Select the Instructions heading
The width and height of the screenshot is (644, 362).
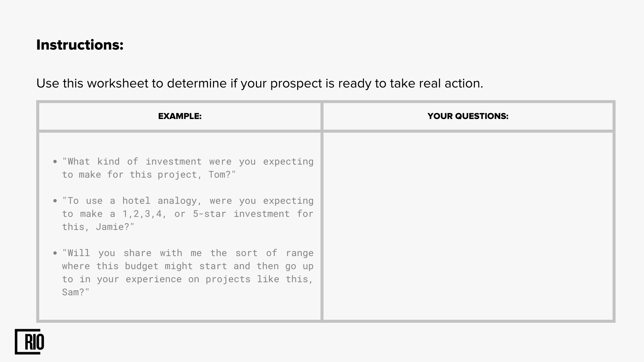pyautogui.click(x=80, y=45)
